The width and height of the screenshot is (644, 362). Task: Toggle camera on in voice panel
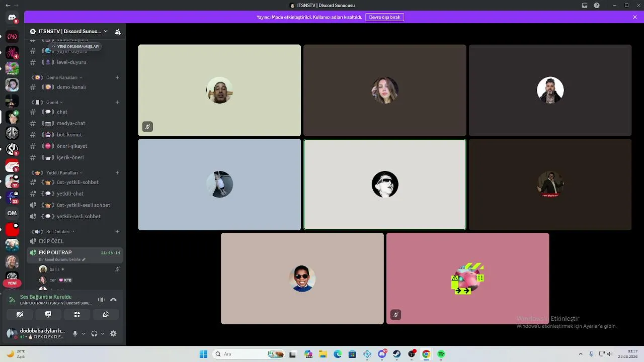click(20, 314)
